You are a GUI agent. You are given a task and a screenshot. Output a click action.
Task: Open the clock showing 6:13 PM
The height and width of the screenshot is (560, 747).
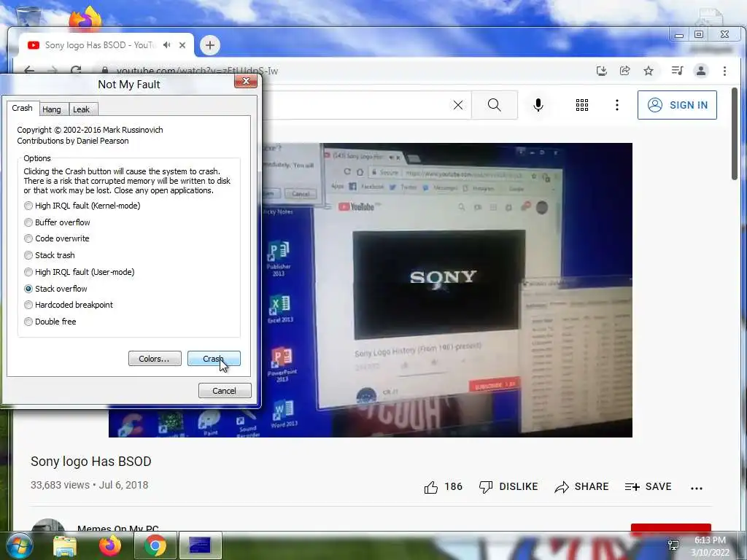[x=710, y=546]
